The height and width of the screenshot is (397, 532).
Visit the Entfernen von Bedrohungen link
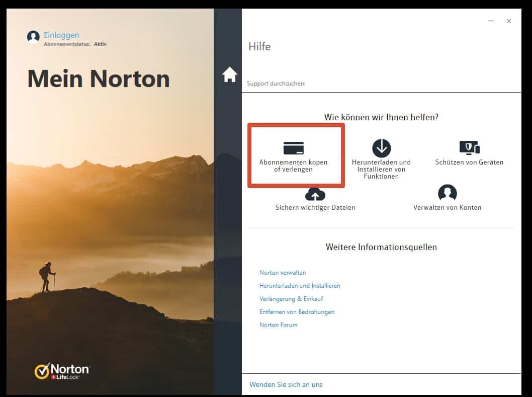(297, 312)
